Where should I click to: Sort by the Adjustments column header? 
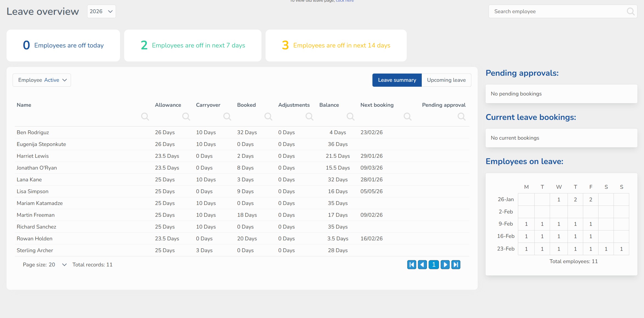pos(294,105)
